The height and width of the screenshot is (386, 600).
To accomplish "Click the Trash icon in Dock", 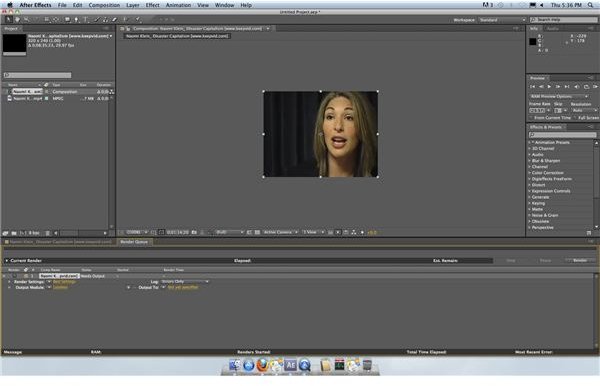I will [367, 365].
